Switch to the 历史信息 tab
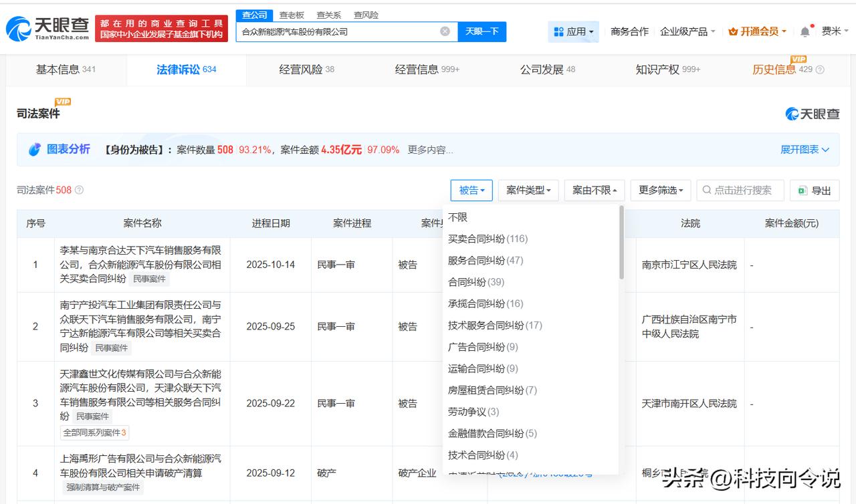Screen dimensions: 856x504 click(x=782, y=70)
